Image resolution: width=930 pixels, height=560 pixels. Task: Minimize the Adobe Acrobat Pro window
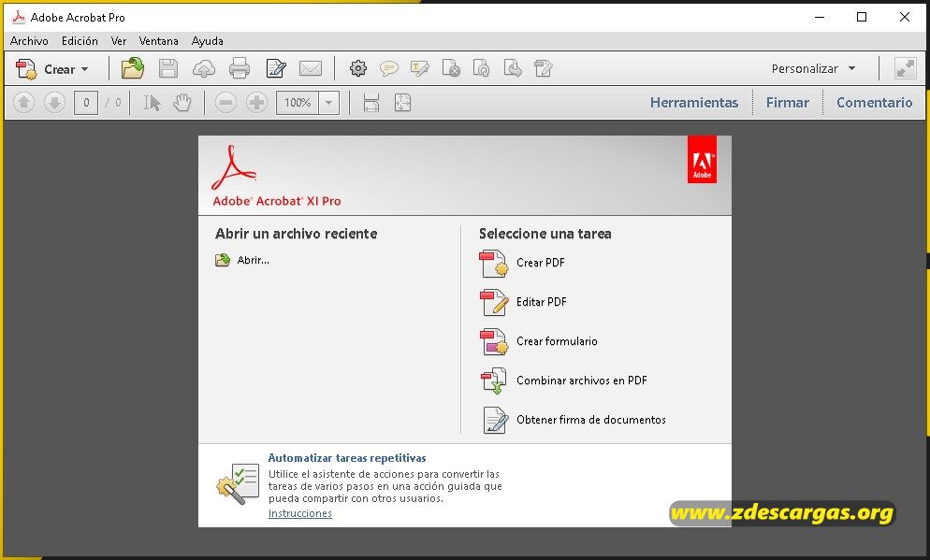click(820, 17)
